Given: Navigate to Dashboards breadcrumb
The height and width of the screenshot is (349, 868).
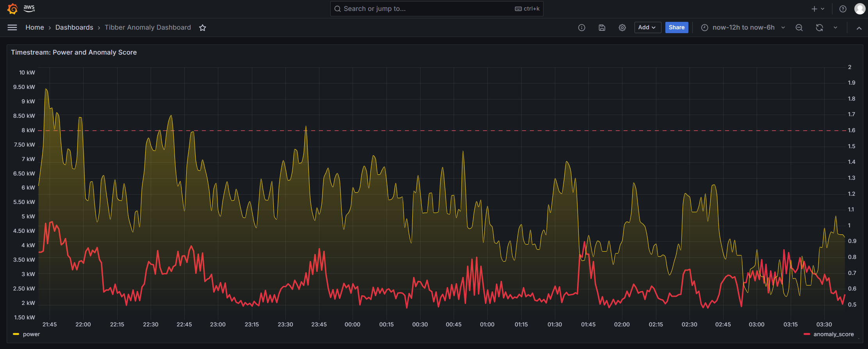Looking at the screenshot, I should click(x=74, y=27).
